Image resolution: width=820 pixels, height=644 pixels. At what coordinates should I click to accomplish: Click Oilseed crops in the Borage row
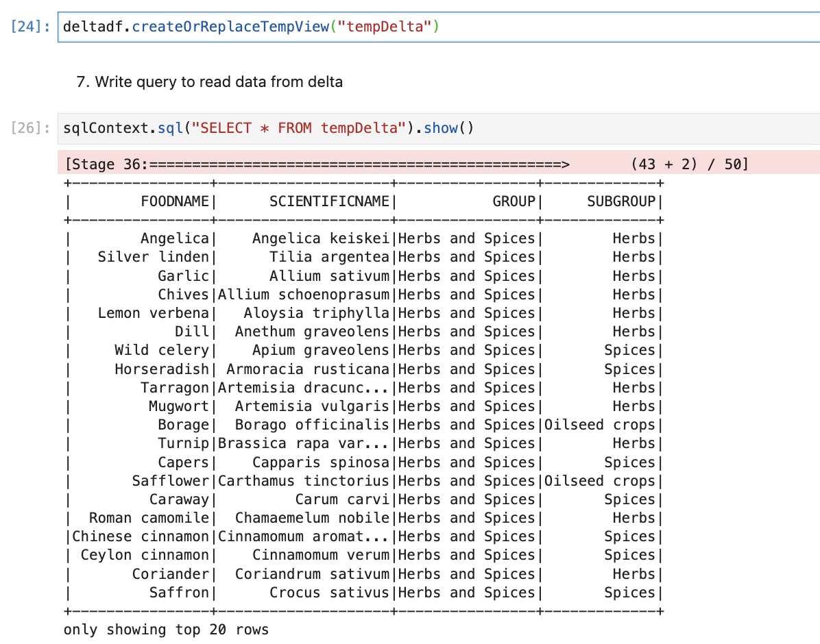600,425
